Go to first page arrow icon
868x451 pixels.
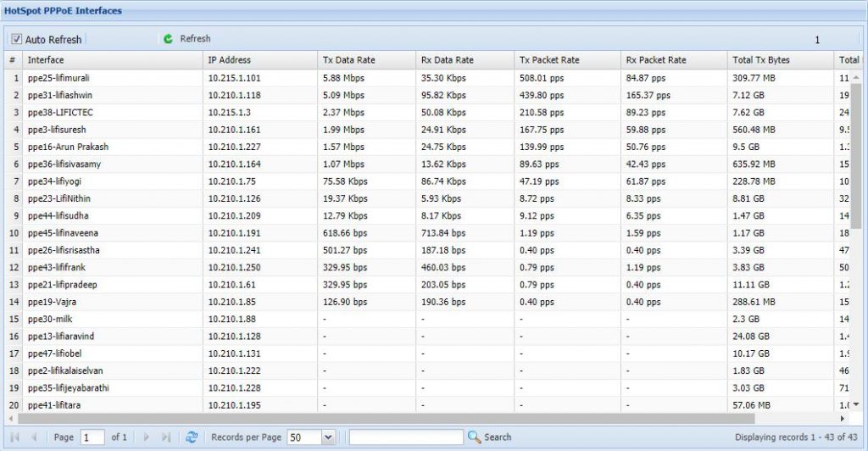coord(14,437)
